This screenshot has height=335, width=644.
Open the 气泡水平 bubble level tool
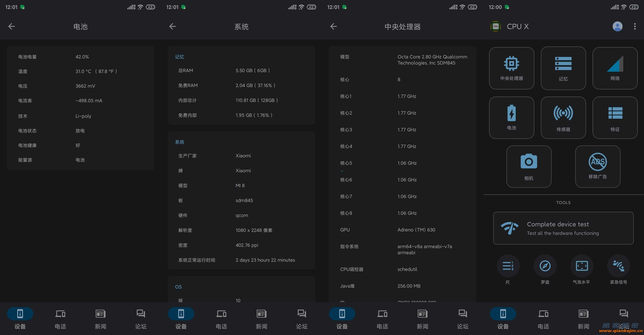pyautogui.click(x=582, y=269)
